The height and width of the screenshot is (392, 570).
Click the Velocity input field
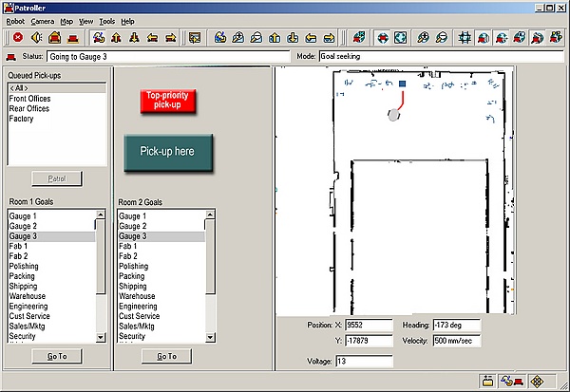click(x=456, y=341)
